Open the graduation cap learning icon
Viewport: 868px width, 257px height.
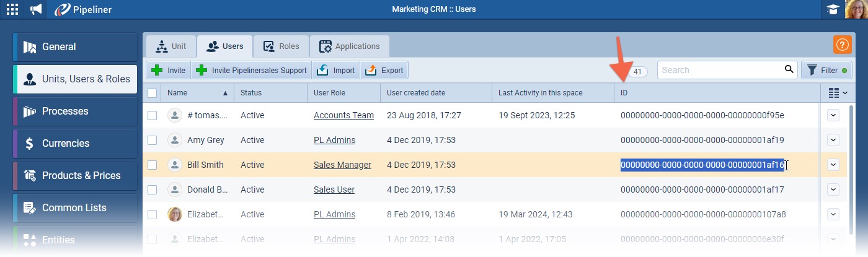(833, 9)
